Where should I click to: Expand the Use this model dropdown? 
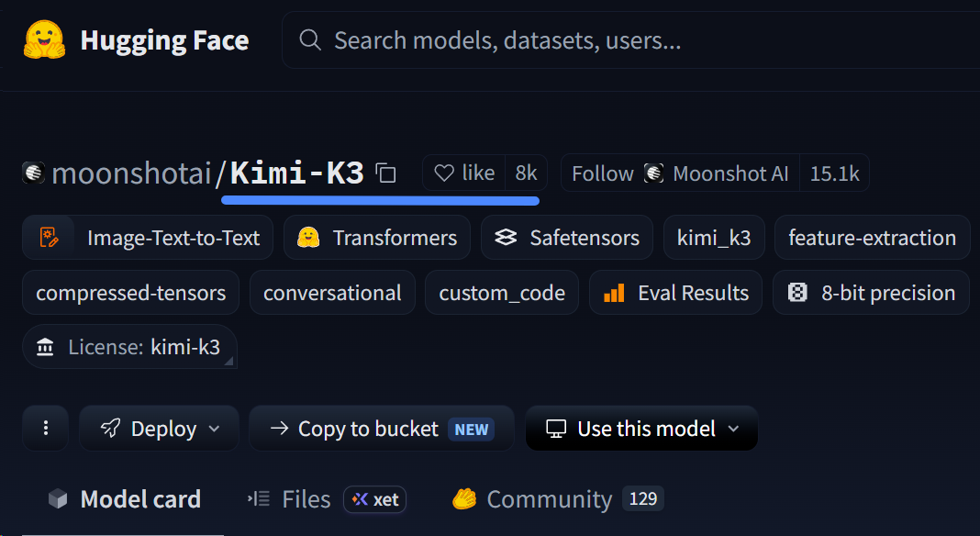point(642,429)
